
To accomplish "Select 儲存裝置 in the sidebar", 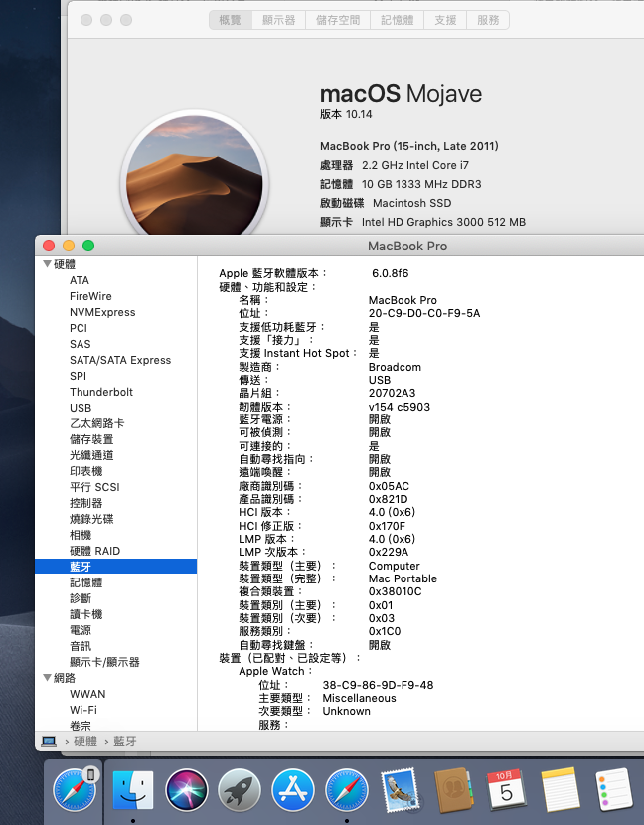I will (91, 439).
